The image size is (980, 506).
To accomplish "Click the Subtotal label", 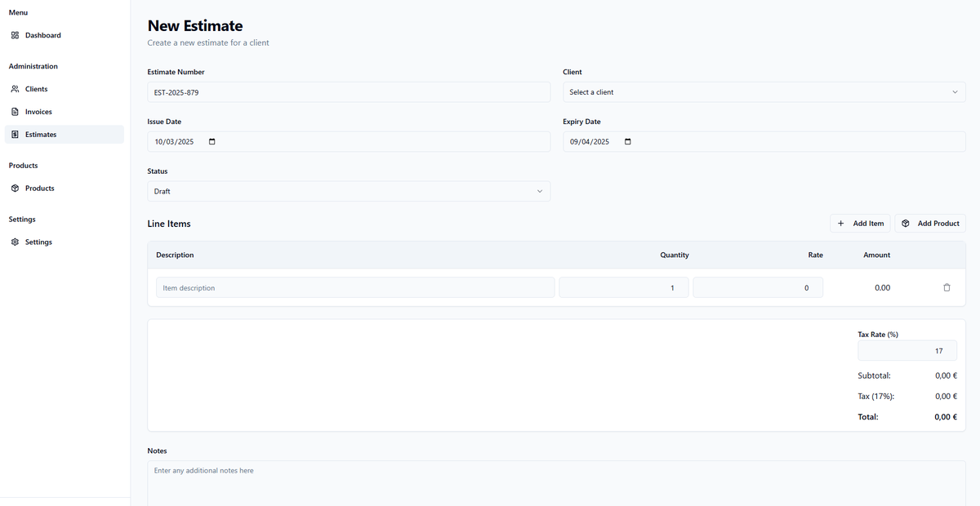I will pos(874,376).
